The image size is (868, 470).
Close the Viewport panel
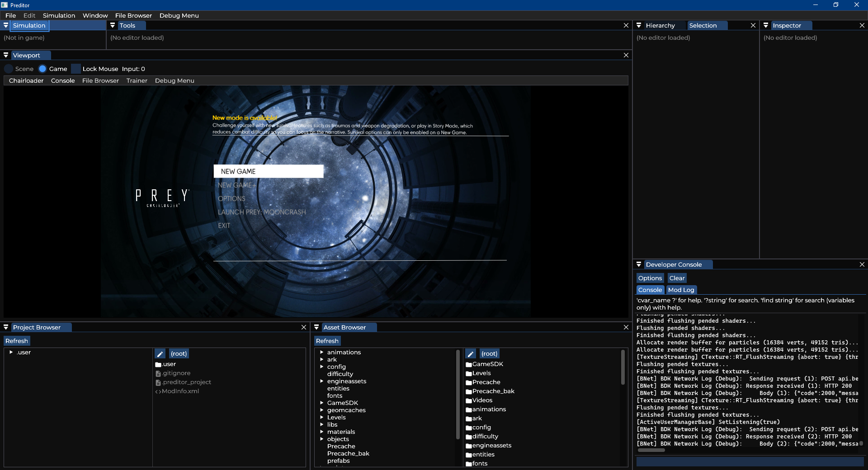626,55
